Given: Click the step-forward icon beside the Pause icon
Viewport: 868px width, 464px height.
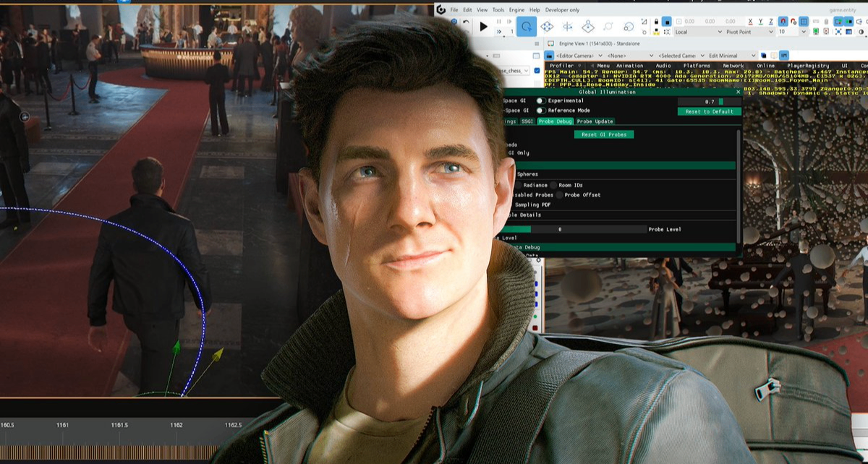Looking at the screenshot, I should pyautogui.click(x=509, y=21).
